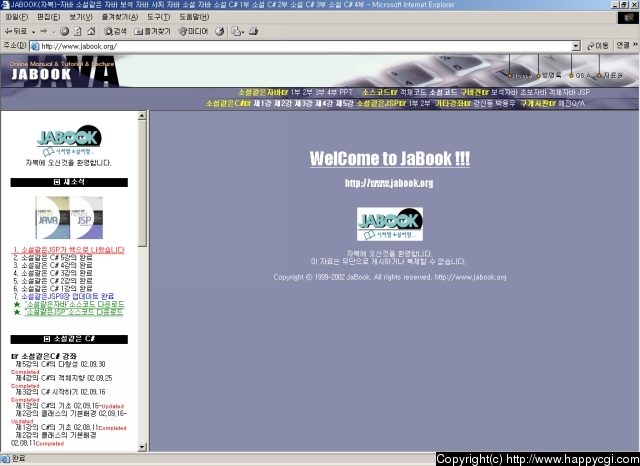The image size is (640, 466).
Task: Collapse the 소설같은 C# section header icon
Action: 47,339
